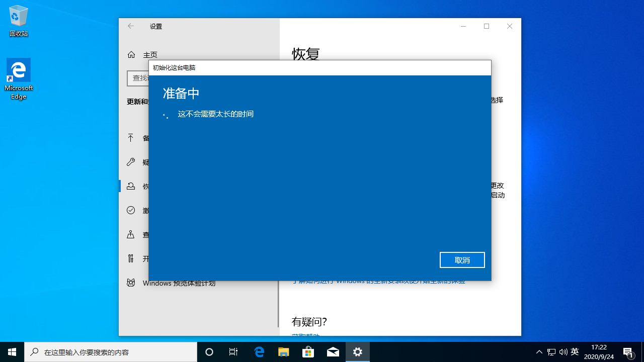The width and height of the screenshot is (644, 362).
Task: Minimize the Settings window
Action: tap(463, 26)
